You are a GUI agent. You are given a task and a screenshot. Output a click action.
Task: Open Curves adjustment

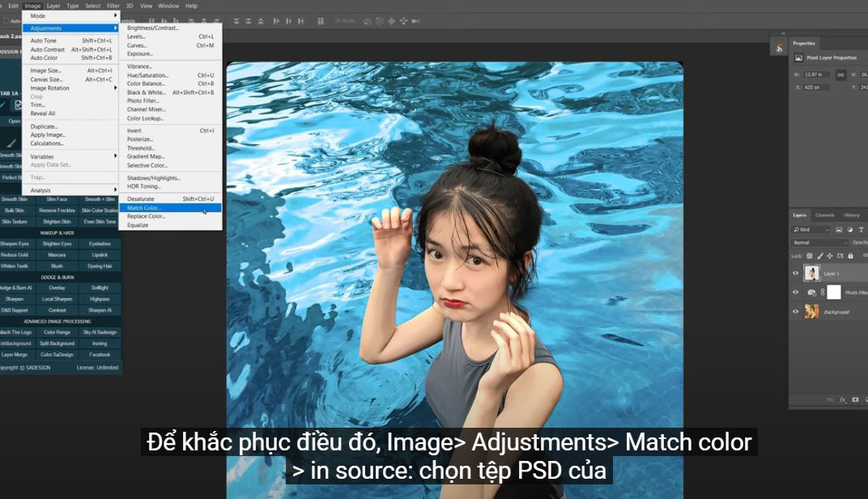(x=171, y=45)
